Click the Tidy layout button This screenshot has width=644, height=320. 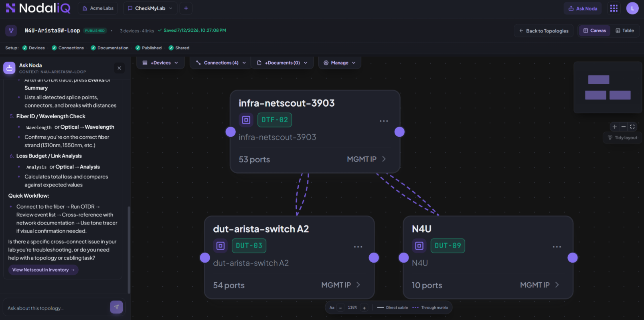[x=622, y=138]
